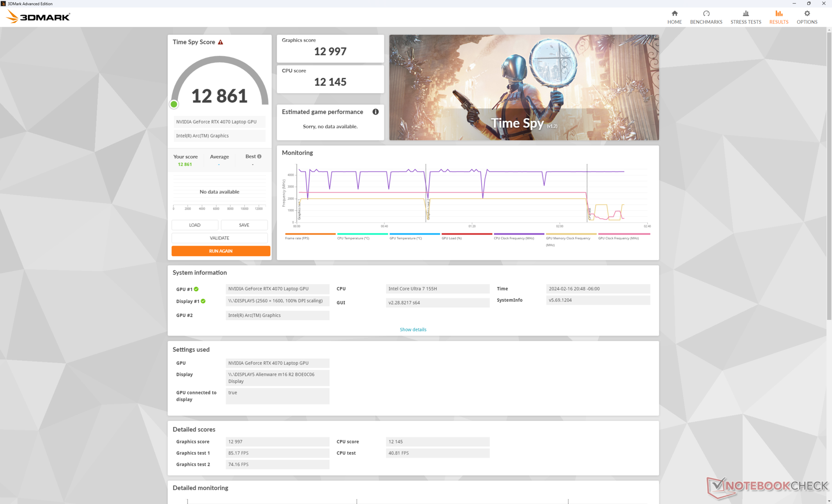Open Stress Tests bar chart icon
The height and width of the screenshot is (504, 832).
(x=745, y=13)
